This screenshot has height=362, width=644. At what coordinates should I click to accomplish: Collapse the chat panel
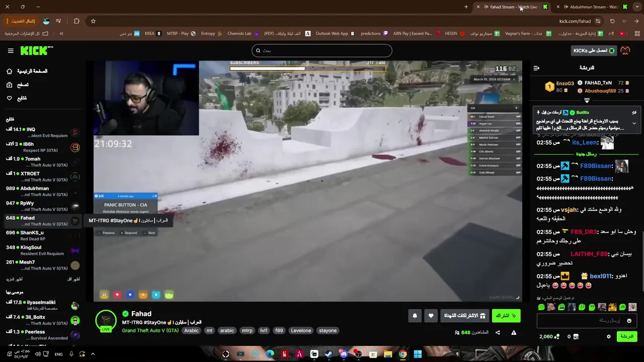coord(536,68)
